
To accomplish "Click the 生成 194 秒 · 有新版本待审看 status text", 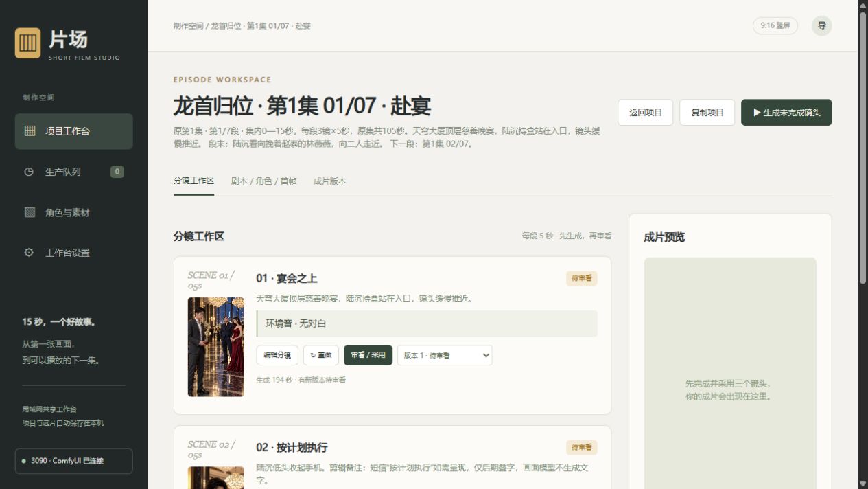I will [x=301, y=380].
